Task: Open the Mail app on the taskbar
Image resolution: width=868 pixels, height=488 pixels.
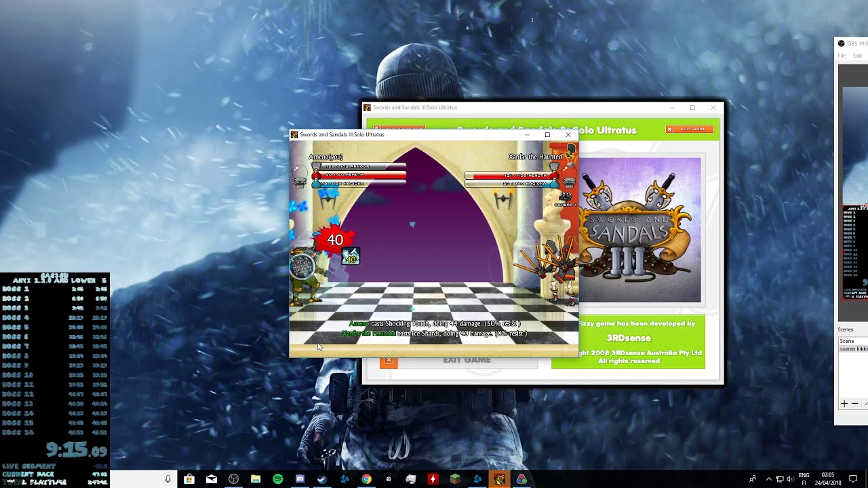Action: click(x=212, y=479)
